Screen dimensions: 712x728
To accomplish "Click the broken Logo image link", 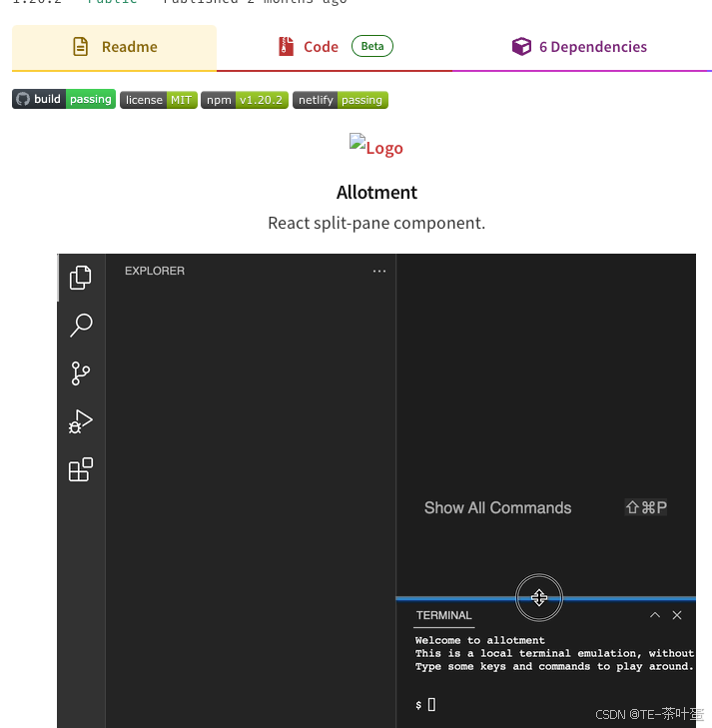I will coord(376,146).
